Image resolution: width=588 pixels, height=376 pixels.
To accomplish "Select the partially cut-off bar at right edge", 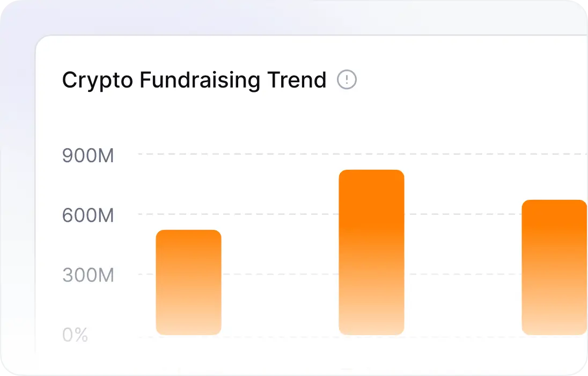I will (554, 267).
